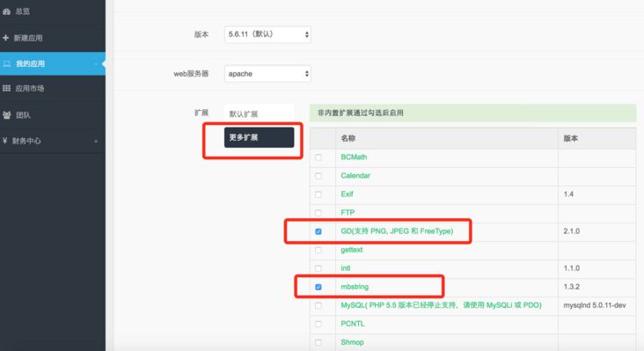Viewport: 644px width, 351px height.
Task: Enable the FTP extension checkbox
Action: 318,213
